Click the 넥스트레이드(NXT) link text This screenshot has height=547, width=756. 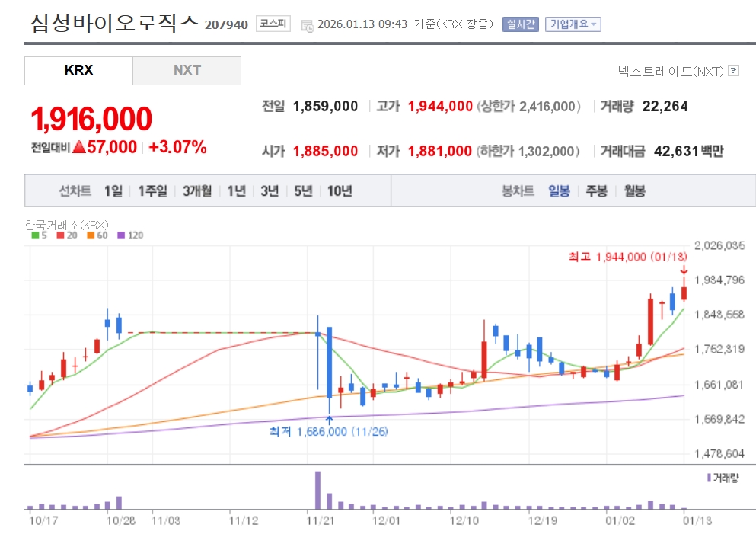pos(671,72)
